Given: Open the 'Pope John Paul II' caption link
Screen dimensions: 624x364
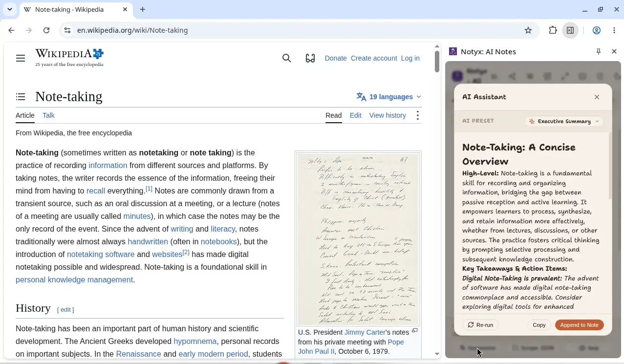Looking at the screenshot, I should click(x=351, y=346).
